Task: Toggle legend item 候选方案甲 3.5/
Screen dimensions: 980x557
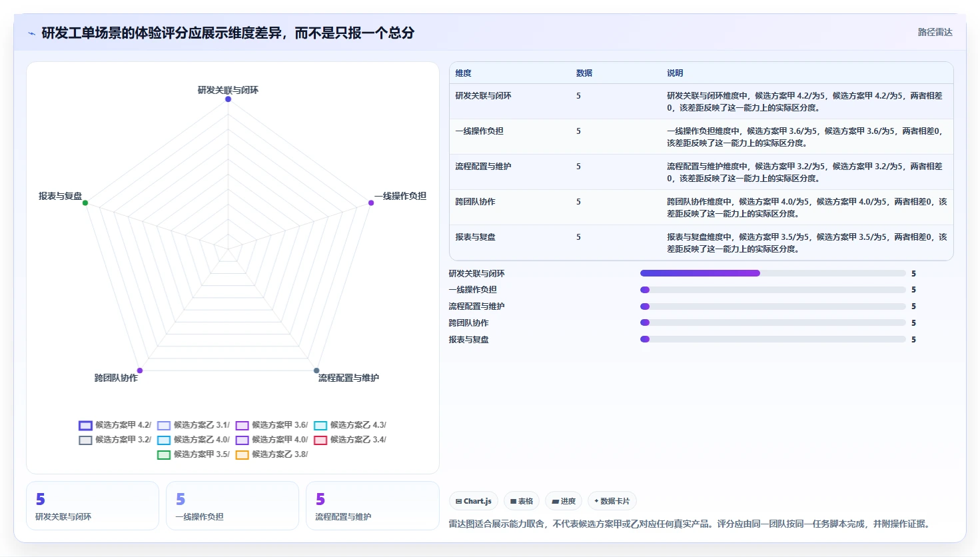Action: (193, 454)
